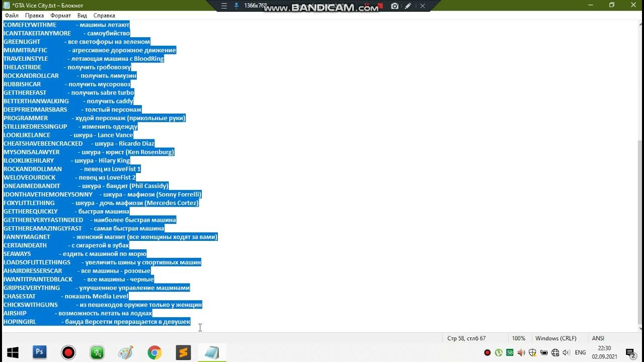Image resolution: width=644 pixels, height=362 pixels.
Task: Click the SEAWAYS cheat line
Action: [x=75, y=254]
